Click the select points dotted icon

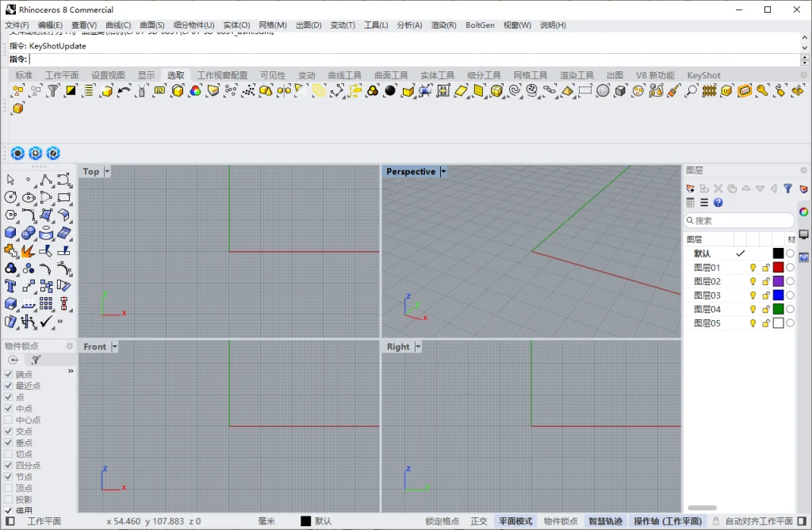point(248,91)
